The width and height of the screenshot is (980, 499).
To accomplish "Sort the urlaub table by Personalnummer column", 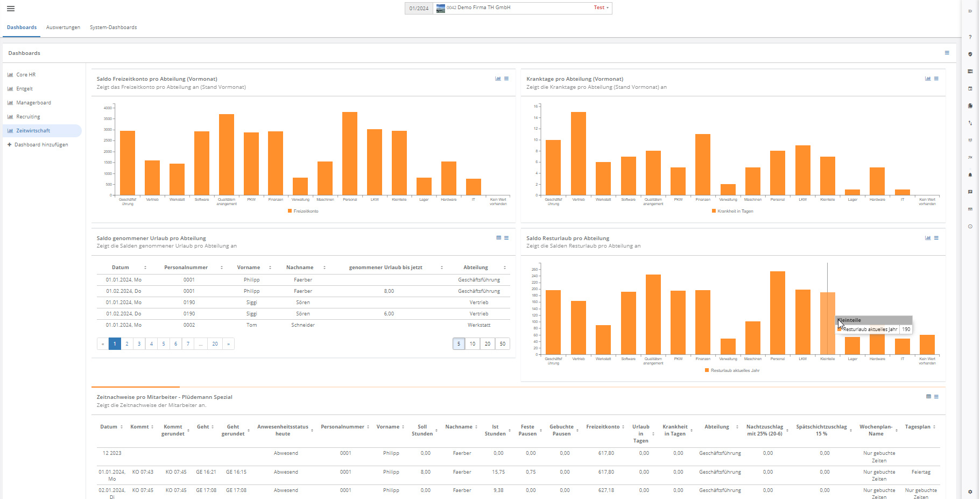I will [x=186, y=268].
